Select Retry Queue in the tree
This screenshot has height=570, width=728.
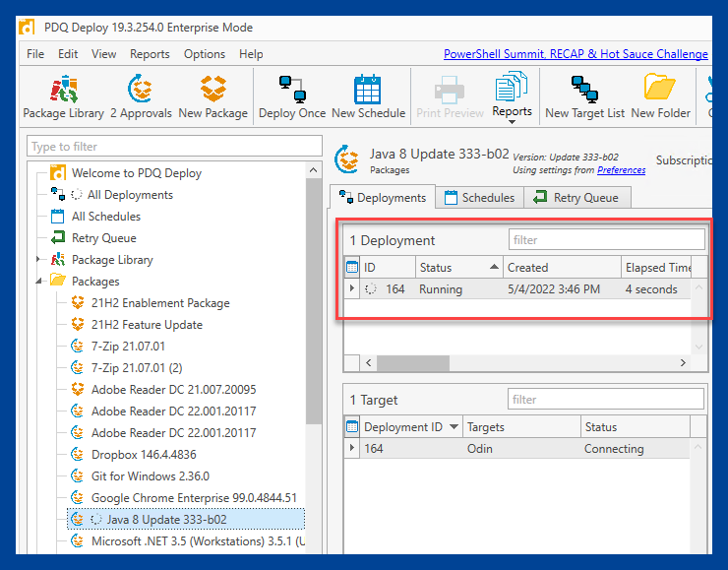click(104, 238)
